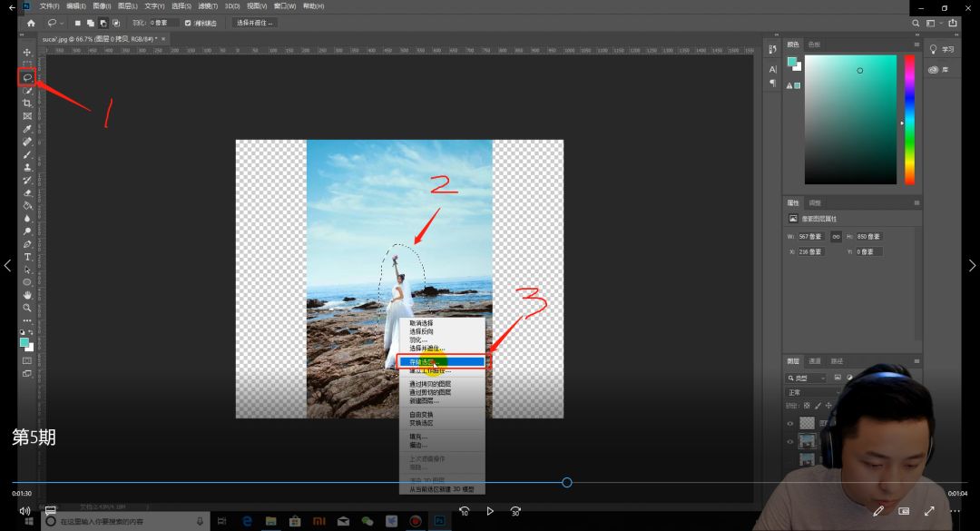Open the layer filter type dropdown
The image size is (980, 531).
coord(806,378)
